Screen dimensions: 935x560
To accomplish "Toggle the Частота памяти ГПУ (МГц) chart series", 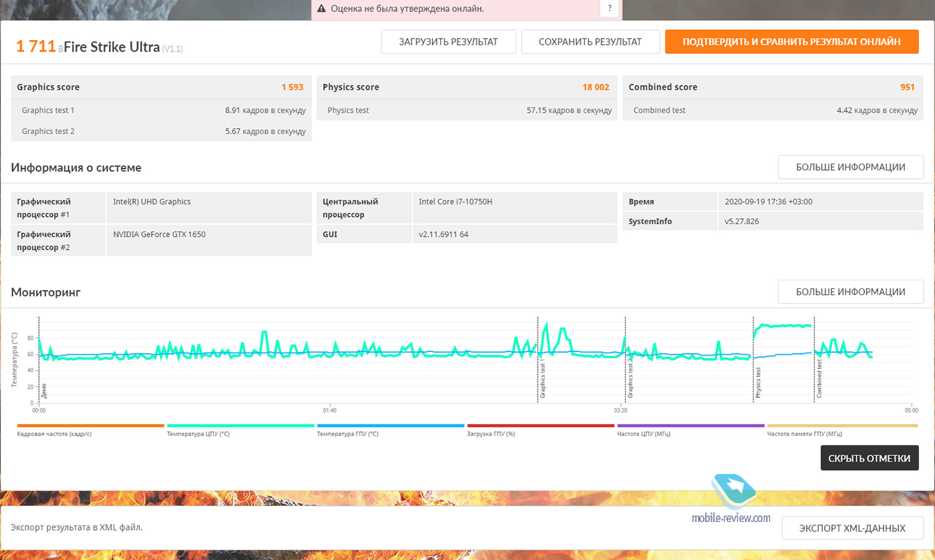I will pyautogui.click(x=841, y=430).
